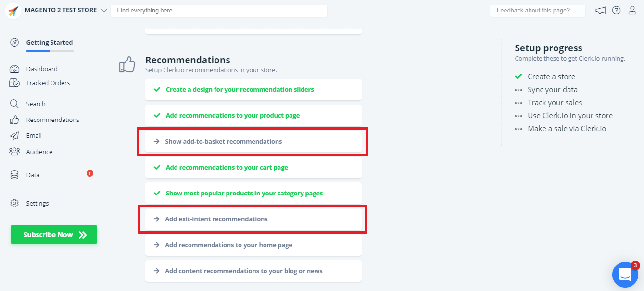
Task: Select Search in the sidebar menu
Action: [36, 104]
